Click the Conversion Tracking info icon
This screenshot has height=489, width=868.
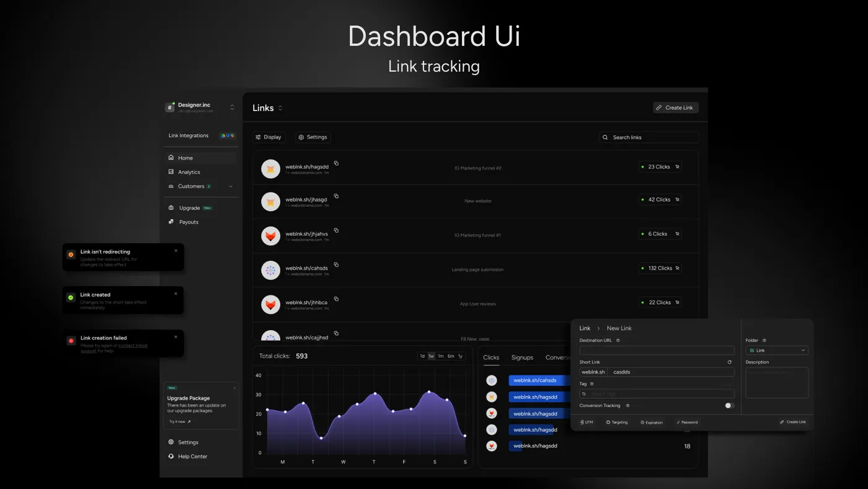click(627, 405)
